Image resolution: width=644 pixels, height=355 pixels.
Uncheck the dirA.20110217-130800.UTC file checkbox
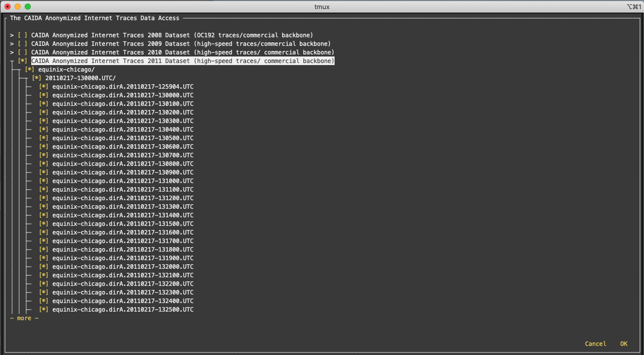point(43,164)
